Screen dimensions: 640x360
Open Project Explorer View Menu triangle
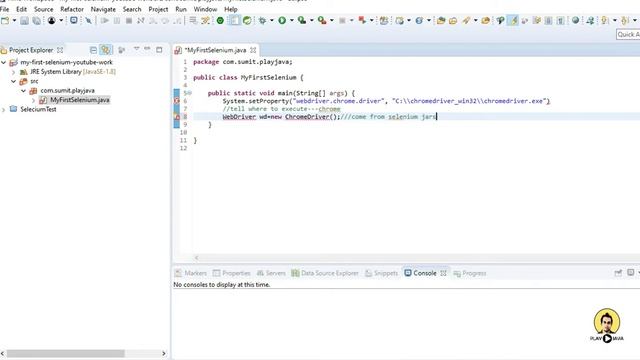136,49
